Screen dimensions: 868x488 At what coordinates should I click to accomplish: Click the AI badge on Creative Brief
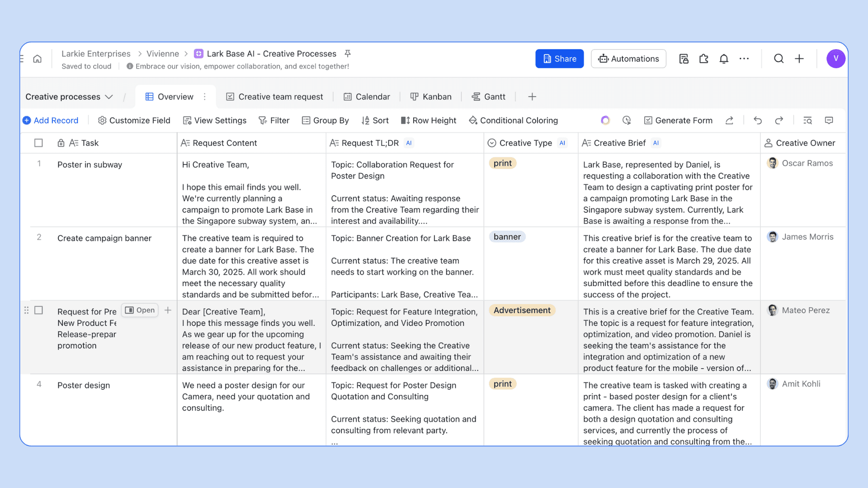[x=656, y=143]
